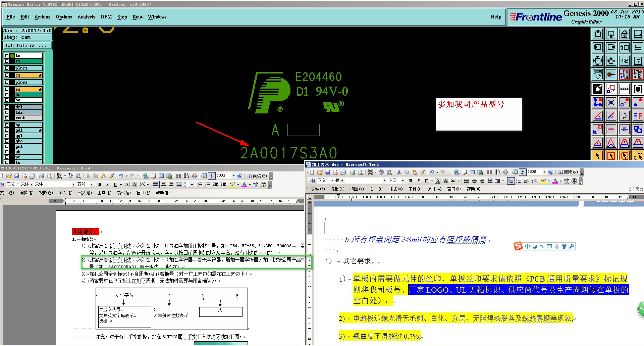Open the Analysis menu in Genesis
This screenshot has height=346, width=644.
(x=86, y=17)
